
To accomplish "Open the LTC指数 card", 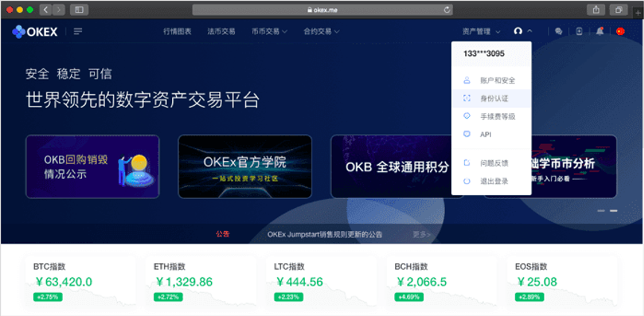I will tap(321, 282).
